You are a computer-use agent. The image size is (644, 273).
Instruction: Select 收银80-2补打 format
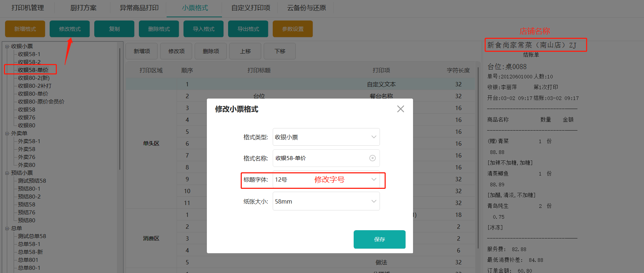35,86
